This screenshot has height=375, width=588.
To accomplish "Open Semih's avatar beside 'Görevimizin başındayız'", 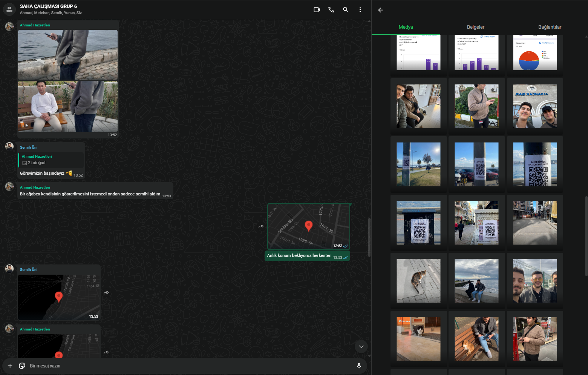I will click(x=9, y=146).
